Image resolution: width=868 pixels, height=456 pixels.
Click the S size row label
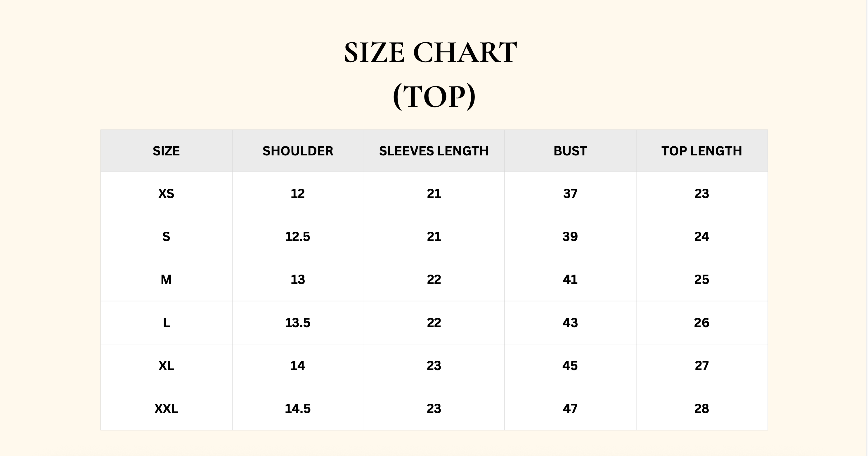tap(166, 237)
